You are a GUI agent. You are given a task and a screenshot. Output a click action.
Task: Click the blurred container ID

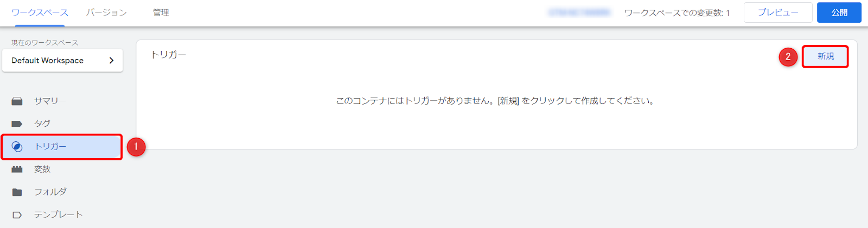click(x=580, y=12)
